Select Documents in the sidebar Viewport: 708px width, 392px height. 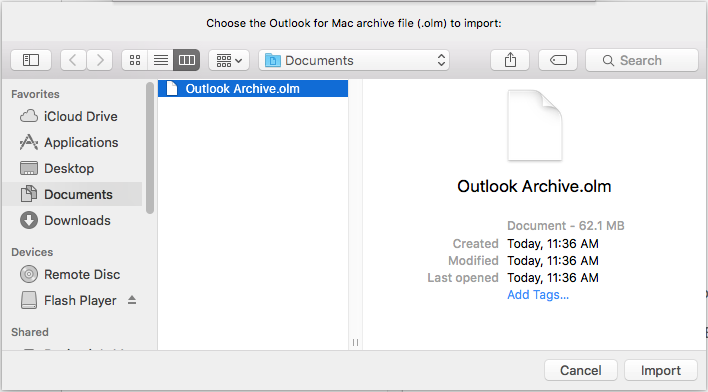72,194
